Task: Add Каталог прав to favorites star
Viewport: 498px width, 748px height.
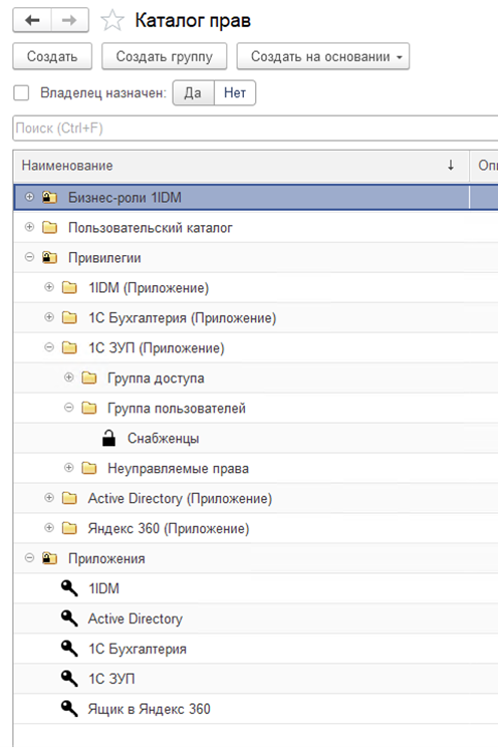Action: (x=112, y=21)
